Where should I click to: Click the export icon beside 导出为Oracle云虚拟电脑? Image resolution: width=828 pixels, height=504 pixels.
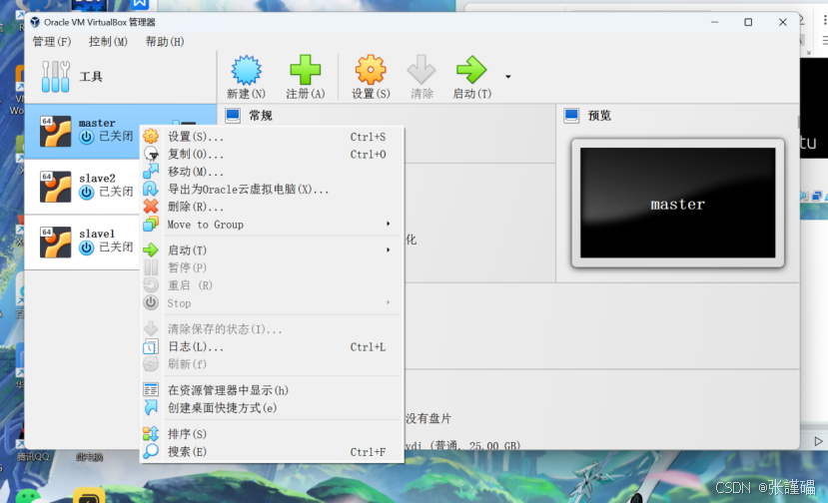click(151, 189)
